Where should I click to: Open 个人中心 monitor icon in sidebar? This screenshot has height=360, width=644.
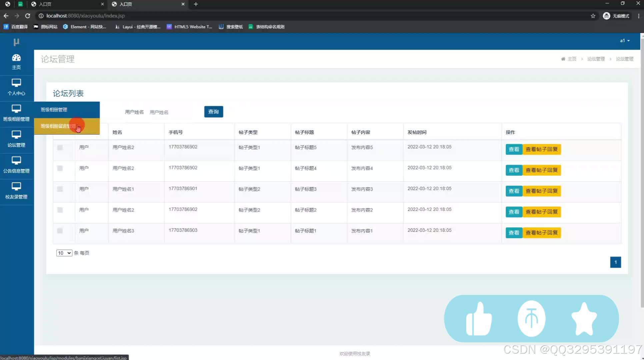pos(16,83)
